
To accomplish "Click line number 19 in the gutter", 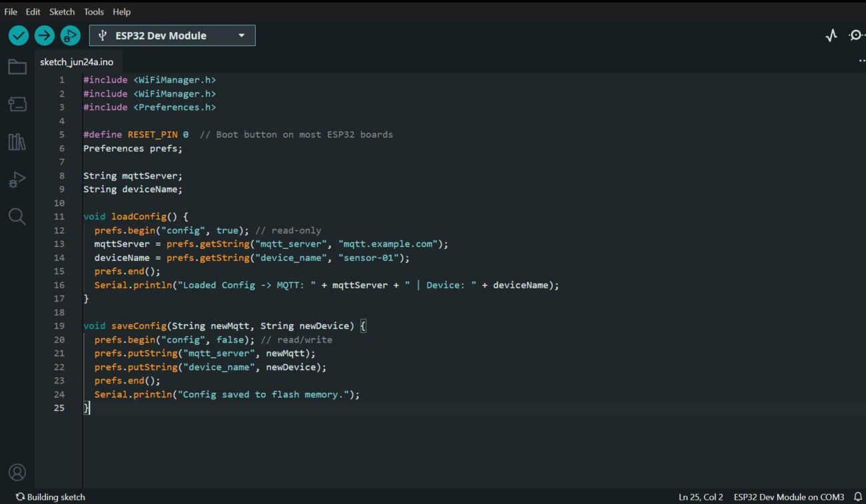I will click(x=59, y=326).
